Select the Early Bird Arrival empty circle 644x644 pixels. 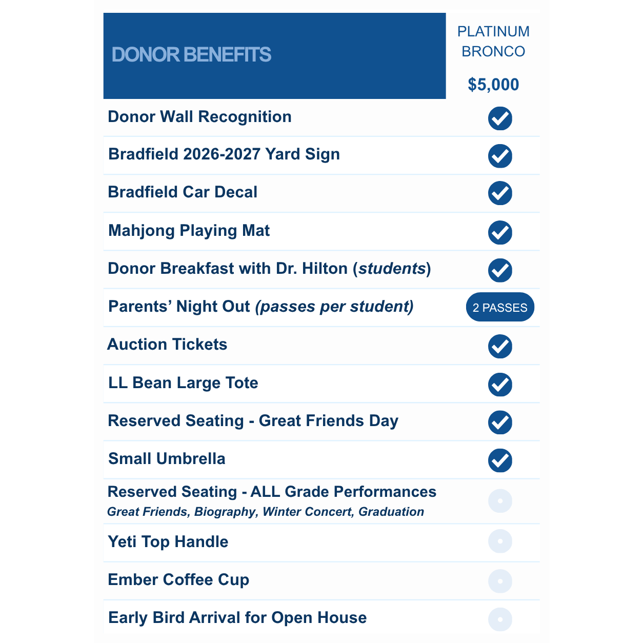click(x=500, y=619)
